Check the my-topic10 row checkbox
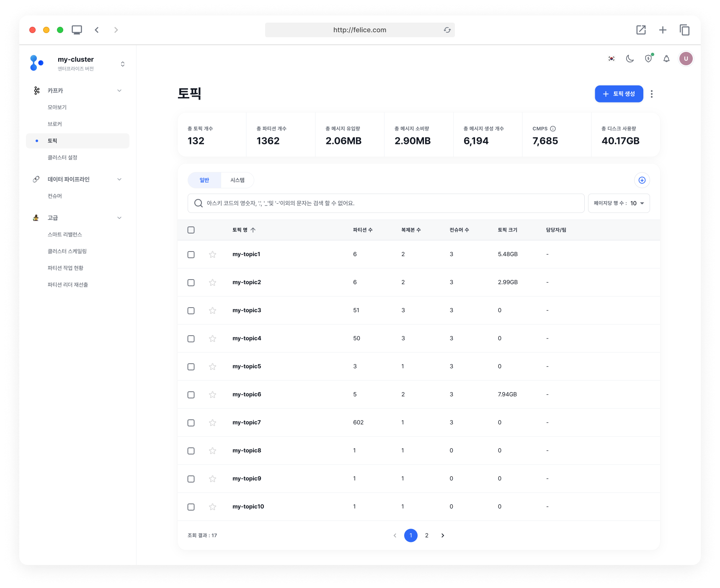Screen dimensions: 720x588 point(191,507)
